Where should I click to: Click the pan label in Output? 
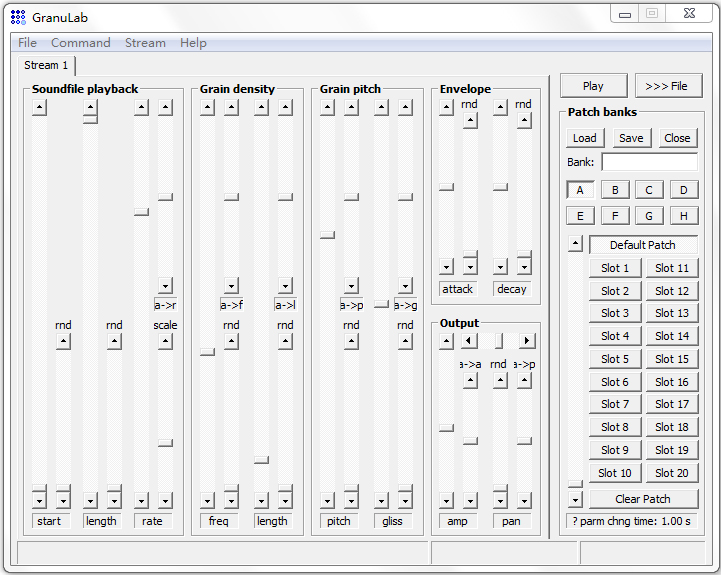point(512,521)
